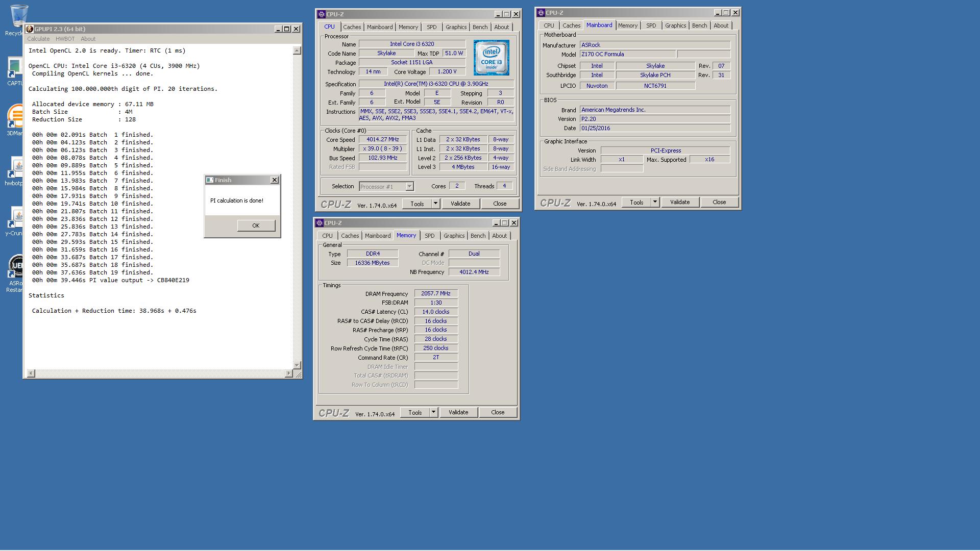This screenshot has height=551, width=980.
Task: Open the Calculate menu in GPUPI
Action: click(x=38, y=39)
